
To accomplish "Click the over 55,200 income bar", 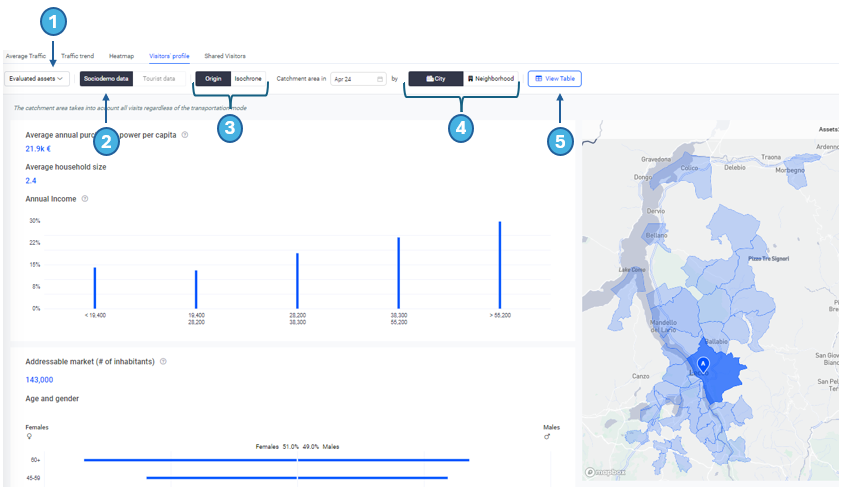I will coord(500,265).
